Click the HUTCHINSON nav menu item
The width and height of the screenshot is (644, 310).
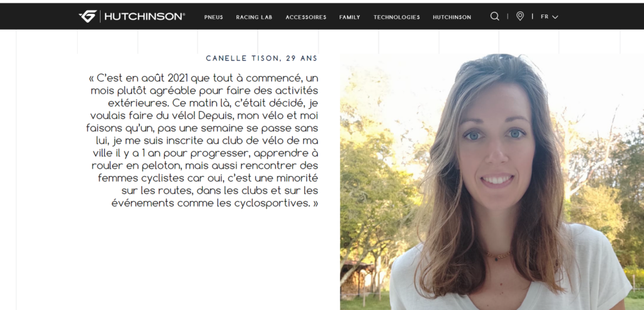[x=452, y=17]
